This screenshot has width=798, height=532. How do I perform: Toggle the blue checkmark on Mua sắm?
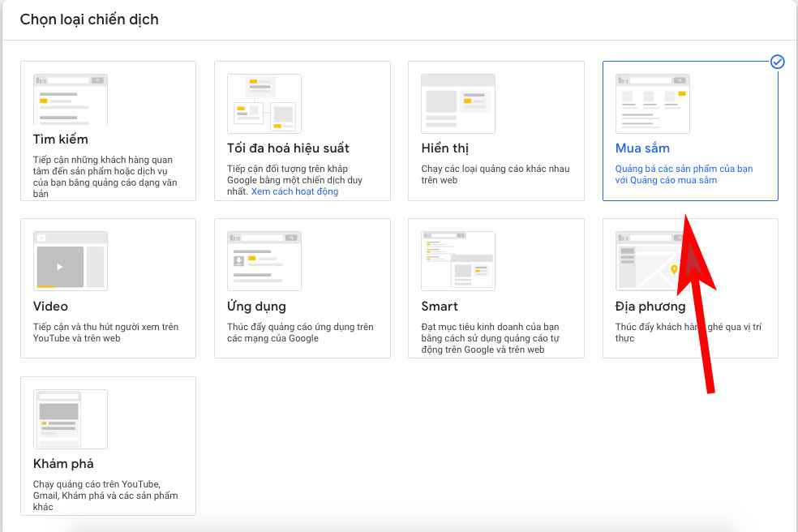(x=777, y=62)
